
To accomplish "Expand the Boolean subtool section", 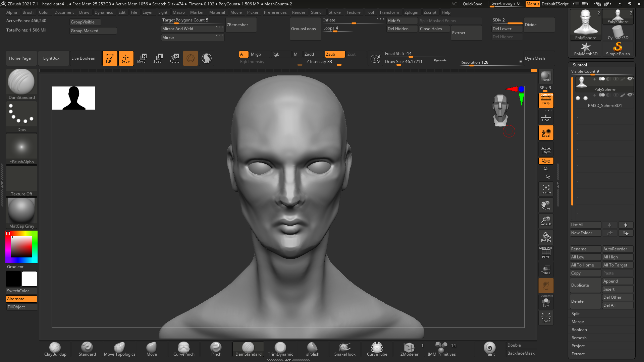I will (579, 330).
